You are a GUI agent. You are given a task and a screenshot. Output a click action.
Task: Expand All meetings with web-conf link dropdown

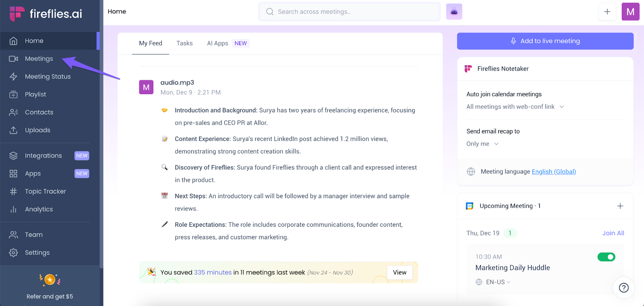coord(515,107)
